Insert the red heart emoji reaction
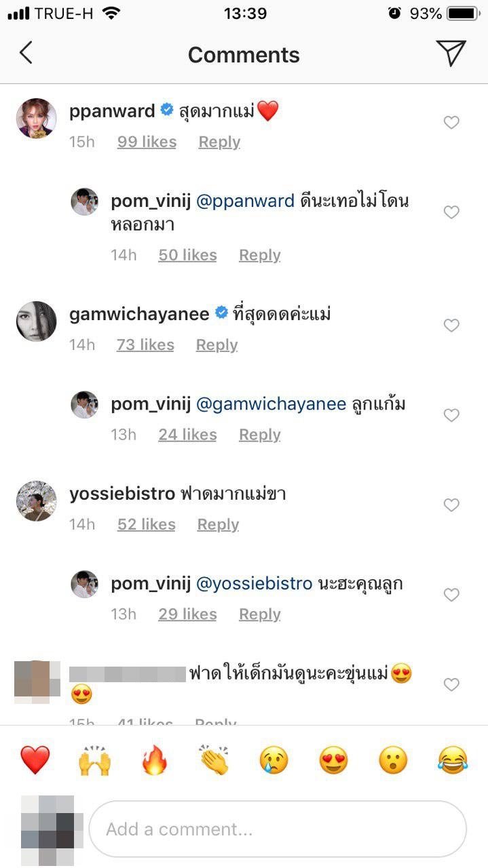Image resolution: width=488 pixels, height=868 pixels. 35,760
